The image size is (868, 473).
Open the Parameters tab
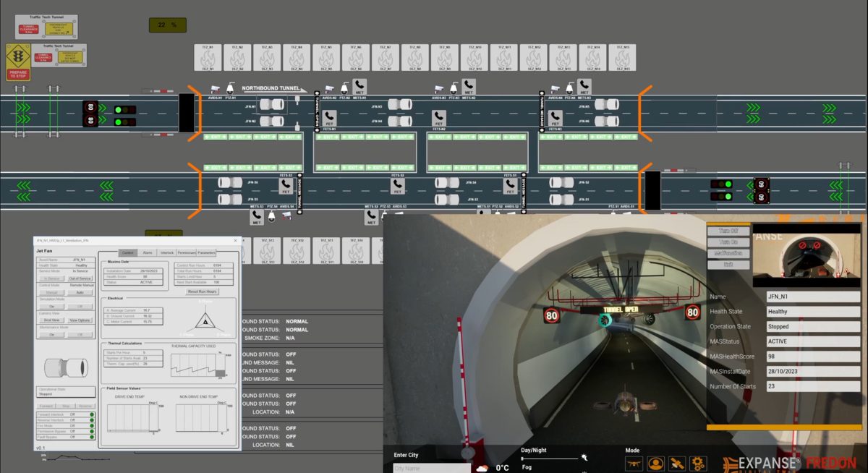pos(206,252)
